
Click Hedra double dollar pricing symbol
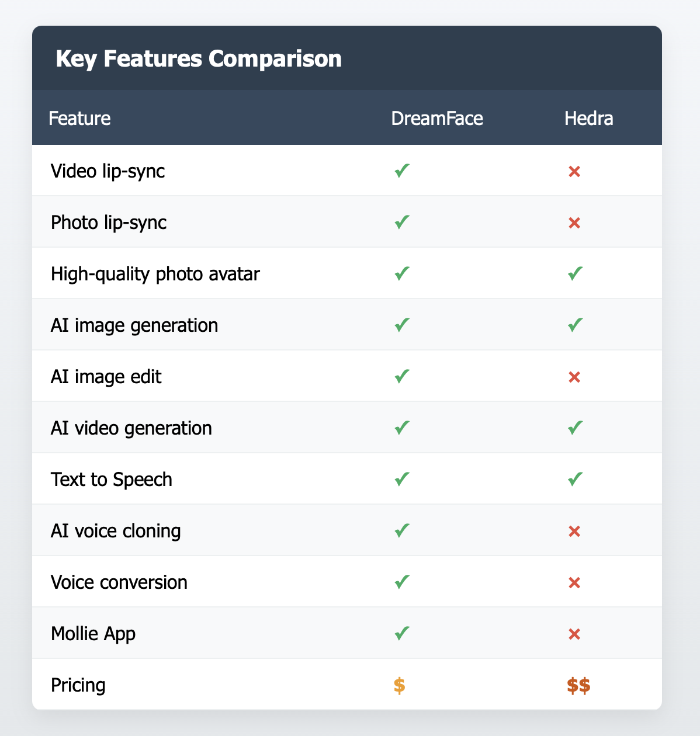coord(578,685)
